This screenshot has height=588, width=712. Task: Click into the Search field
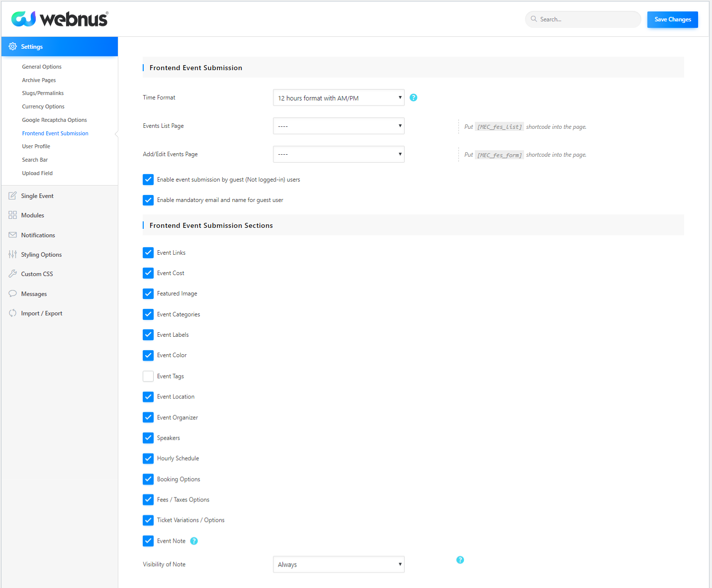583,19
